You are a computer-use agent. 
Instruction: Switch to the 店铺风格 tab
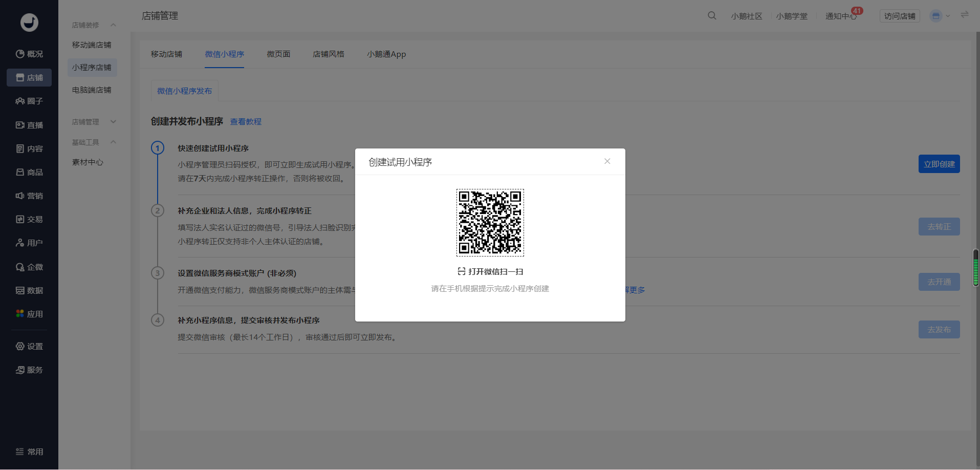pos(329,54)
